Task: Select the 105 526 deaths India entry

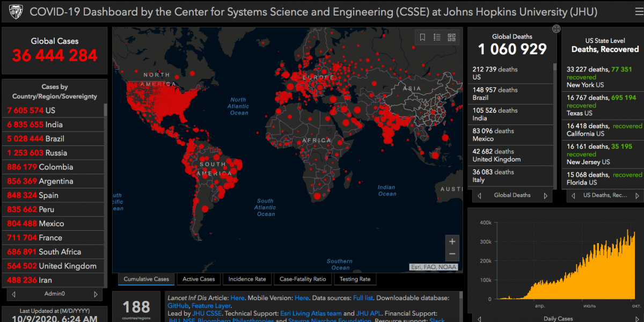Action: (510, 114)
